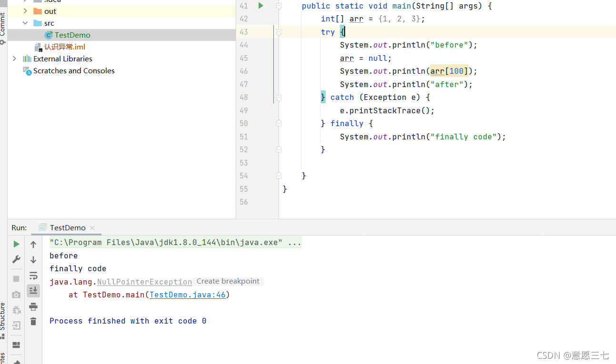
Task: Click the 'arr = null;' statement
Action: coord(366,58)
